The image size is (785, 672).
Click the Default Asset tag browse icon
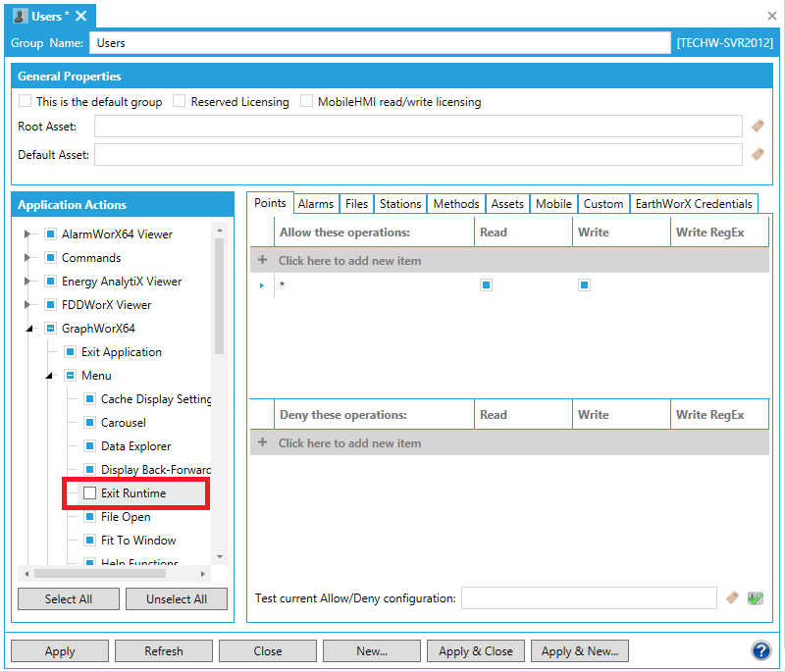tap(758, 154)
